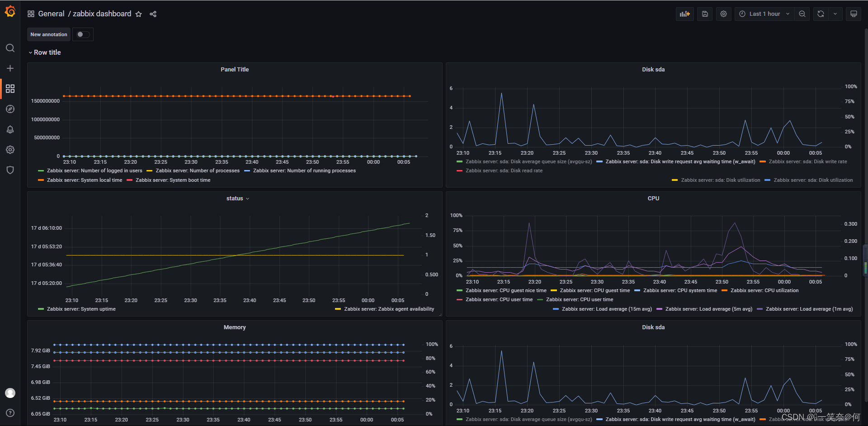Screen dimensions: 868x426
Task: Go to the General folder link
Action: click(51, 14)
